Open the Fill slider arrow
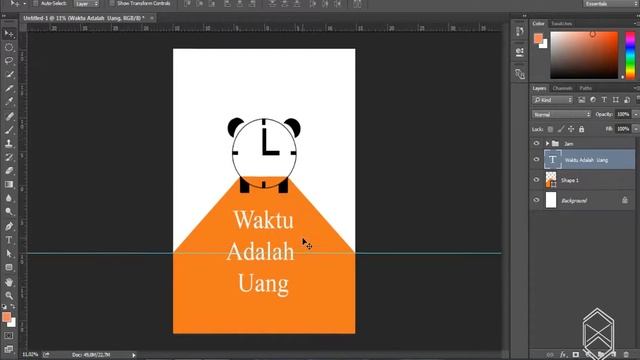 (x=635, y=129)
